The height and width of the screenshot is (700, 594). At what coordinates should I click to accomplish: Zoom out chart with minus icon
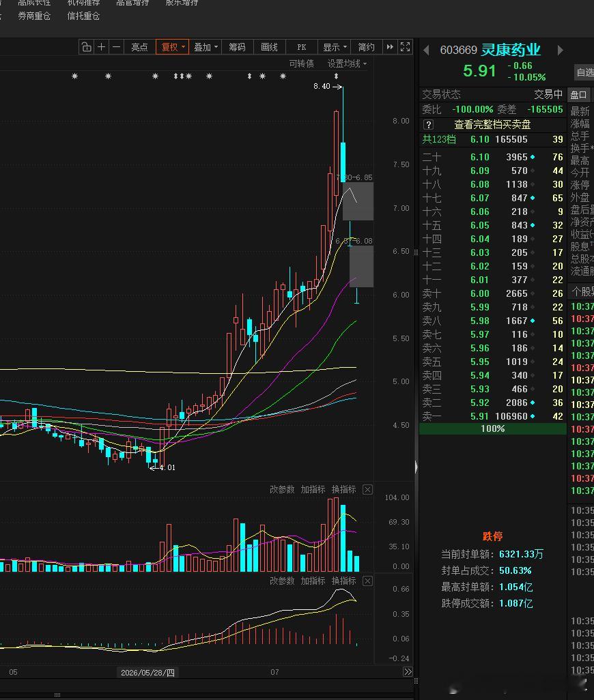pos(116,47)
